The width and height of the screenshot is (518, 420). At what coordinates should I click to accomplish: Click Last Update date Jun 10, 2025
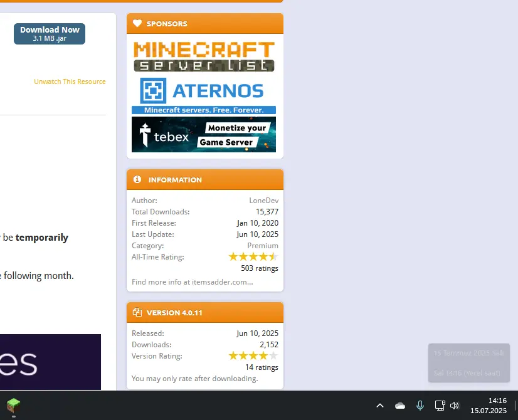pyautogui.click(x=257, y=234)
